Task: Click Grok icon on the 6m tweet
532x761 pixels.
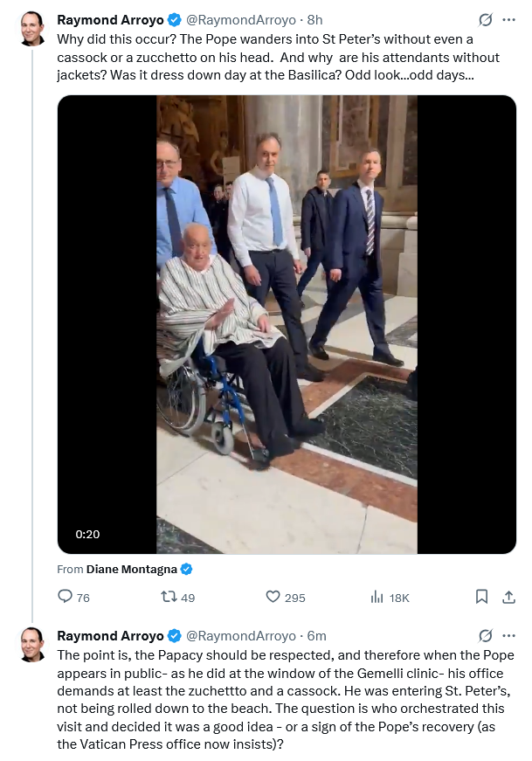Action: click(487, 635)
